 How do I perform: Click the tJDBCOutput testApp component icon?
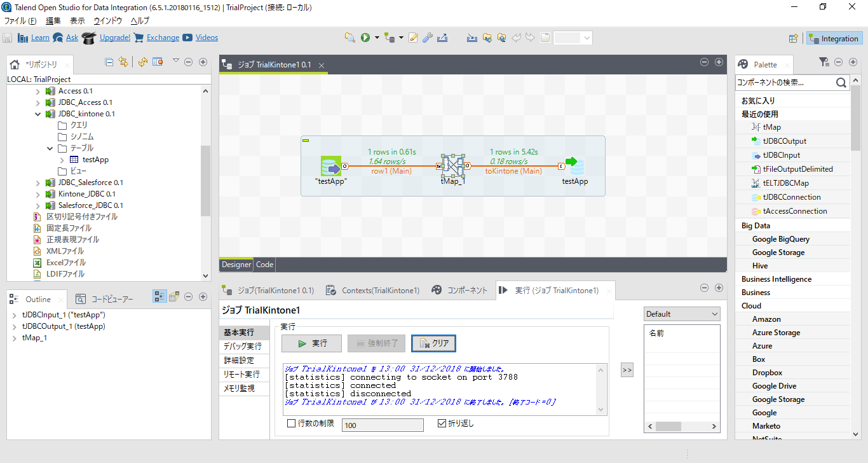(x=575, y=166)
